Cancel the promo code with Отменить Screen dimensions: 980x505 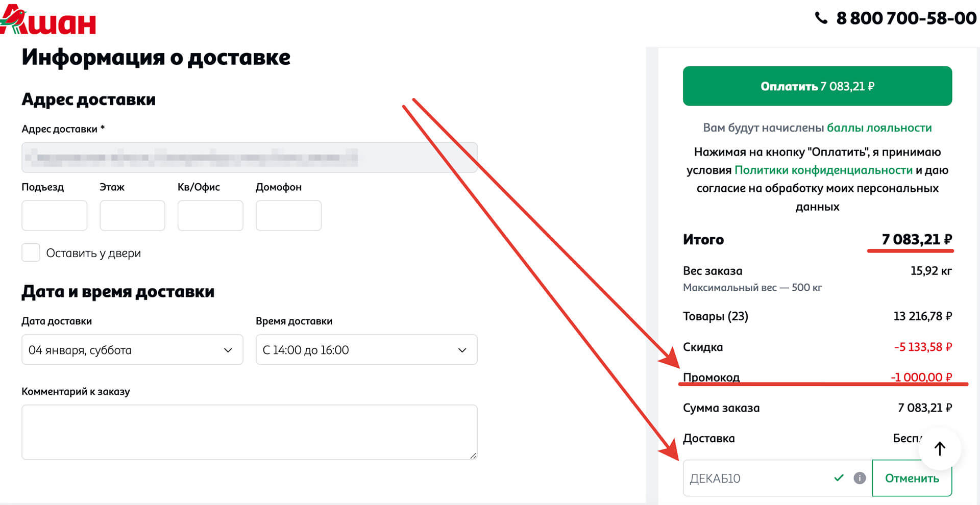(x=912, y=478)
